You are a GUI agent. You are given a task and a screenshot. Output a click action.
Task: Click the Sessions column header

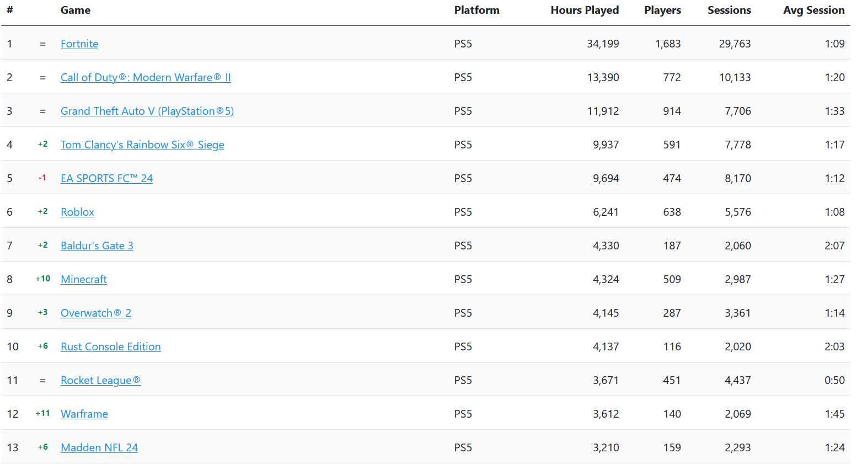point(729,10)
